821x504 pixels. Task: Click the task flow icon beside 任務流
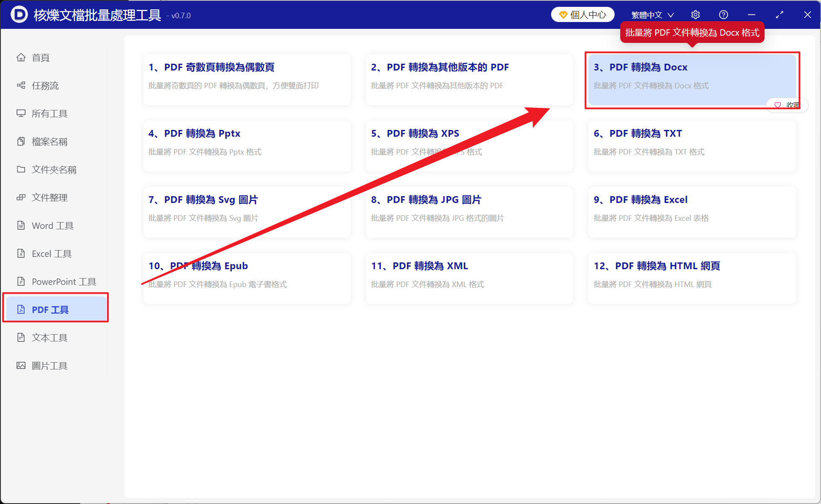point(21,85)
